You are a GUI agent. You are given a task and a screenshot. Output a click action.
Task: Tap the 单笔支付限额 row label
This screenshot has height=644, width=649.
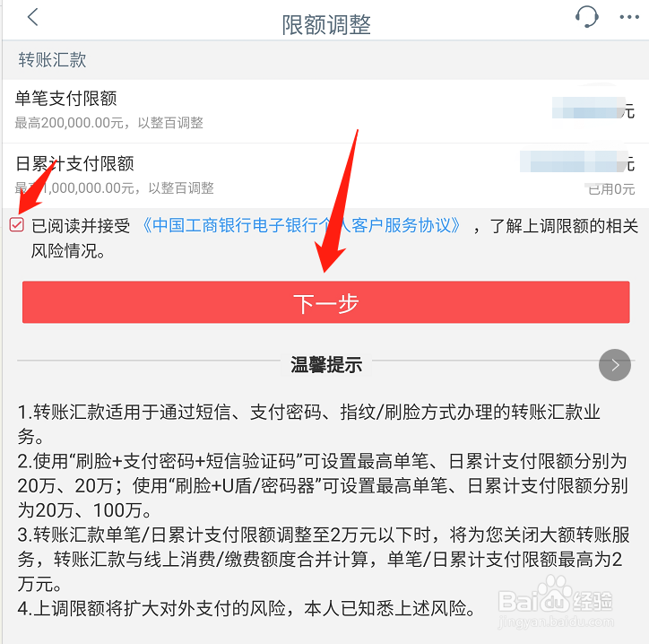pos(65,99)
